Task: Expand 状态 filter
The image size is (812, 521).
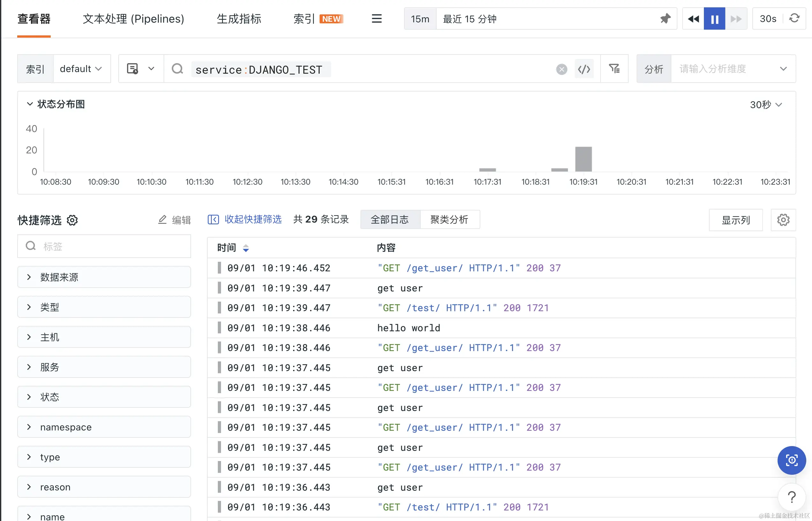Action: pos(104,397)
